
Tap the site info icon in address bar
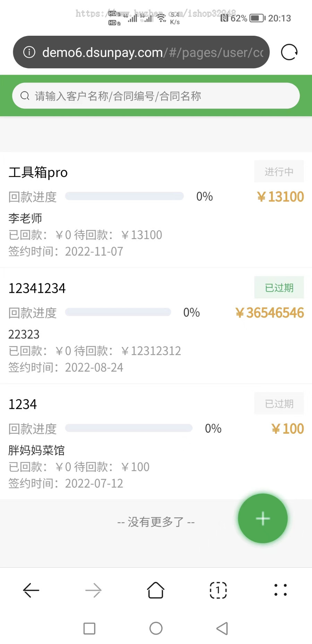[29, 52]
